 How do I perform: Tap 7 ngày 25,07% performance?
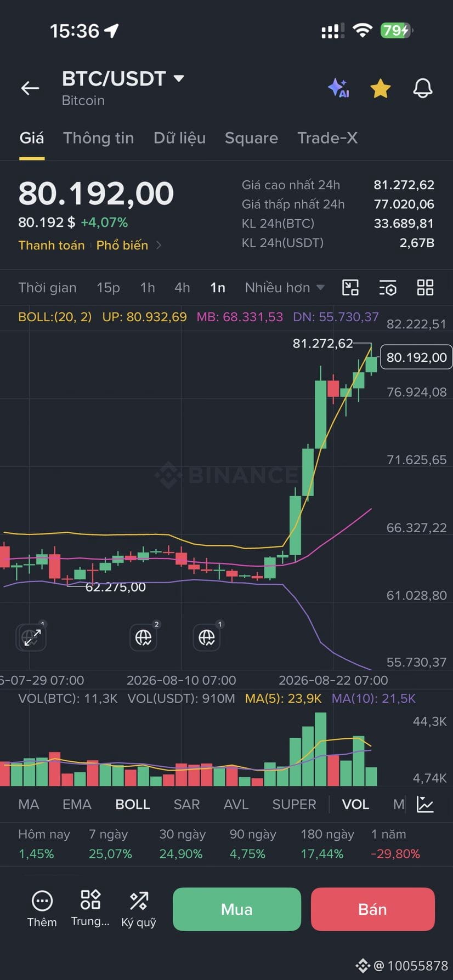pyautogui.click(x=110, y=844)
